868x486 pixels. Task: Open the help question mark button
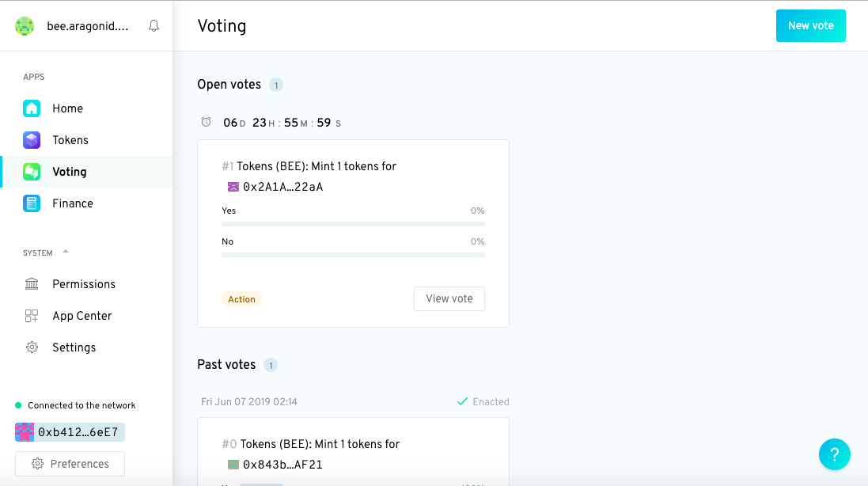pos(834,454)
